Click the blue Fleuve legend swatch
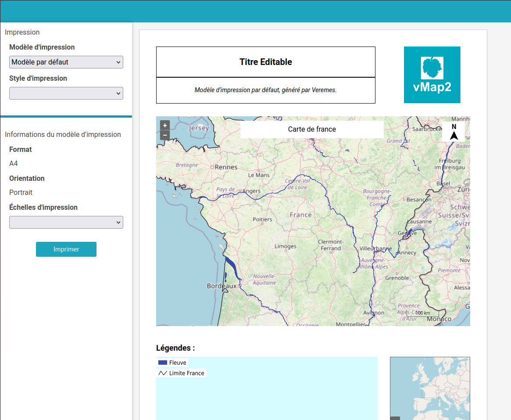 pos(163,363)
